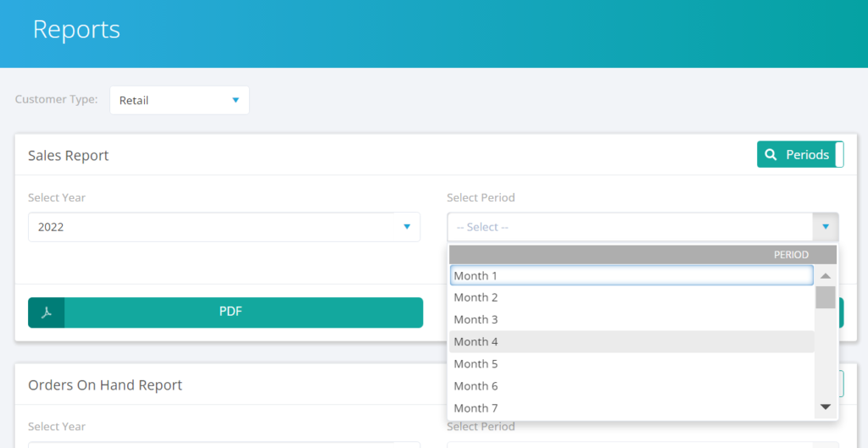868x448 pixels.
Task: Toggle the Periods switch in Sales Report
Action: pos(839,154)
